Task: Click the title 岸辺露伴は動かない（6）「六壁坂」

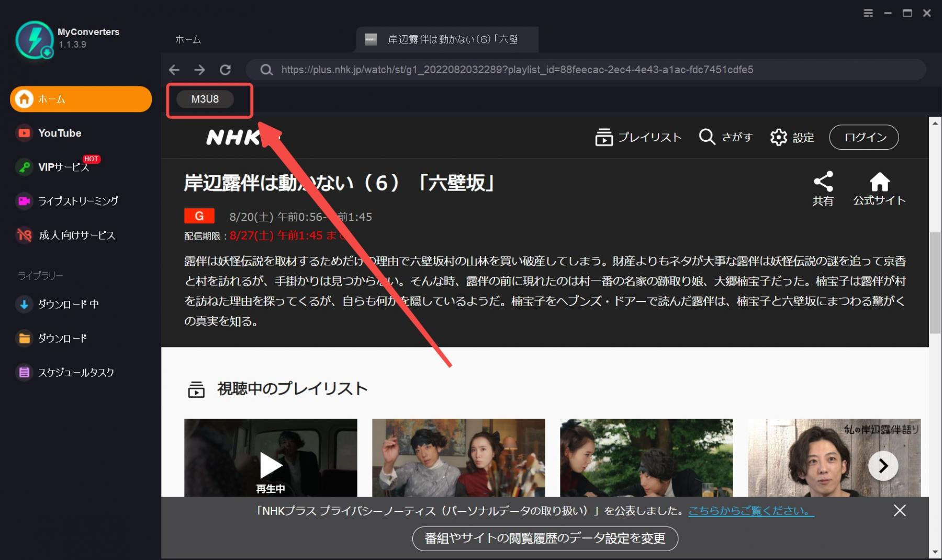Action: (340, 183)
